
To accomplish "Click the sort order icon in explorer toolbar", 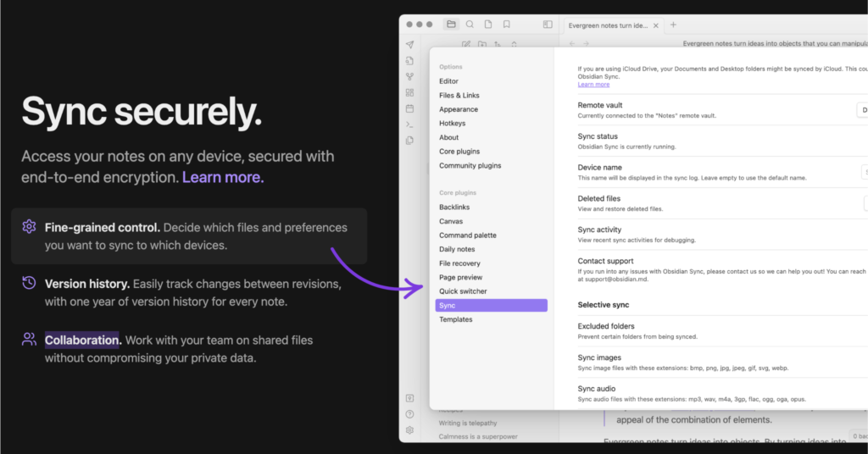I will (x=498, y=44).
